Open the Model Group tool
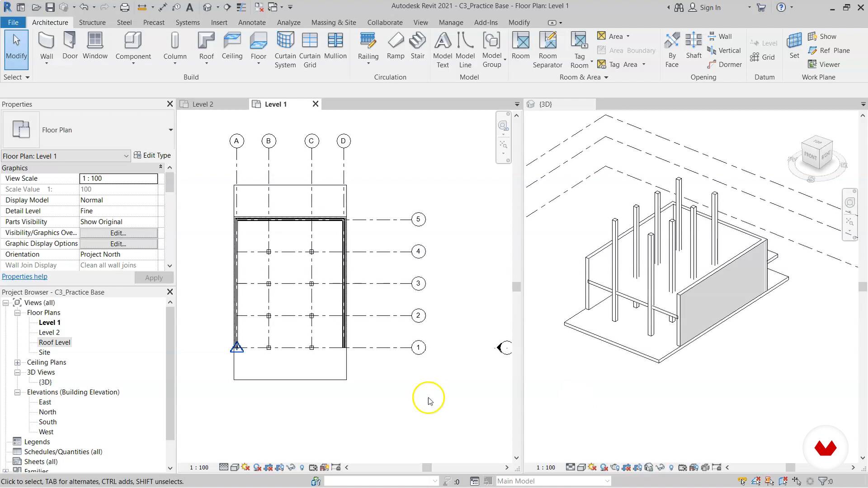868x488 pixels. [x=492, y=50]
